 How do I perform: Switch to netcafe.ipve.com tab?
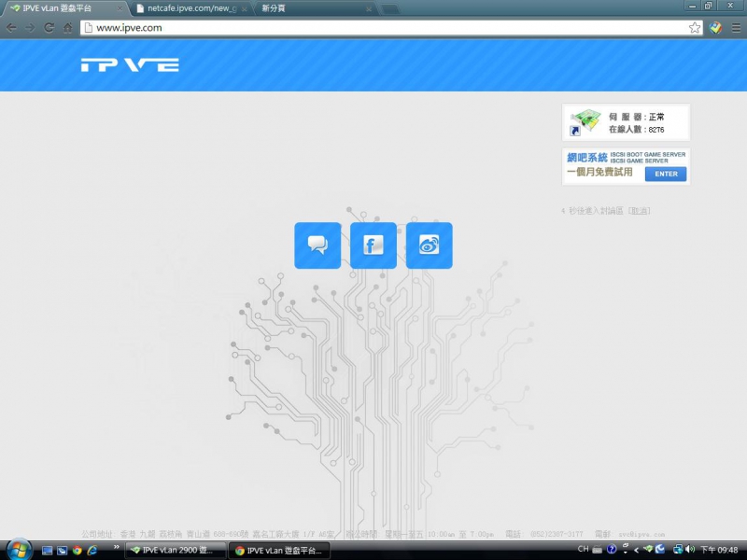click(x=188, y=8)
